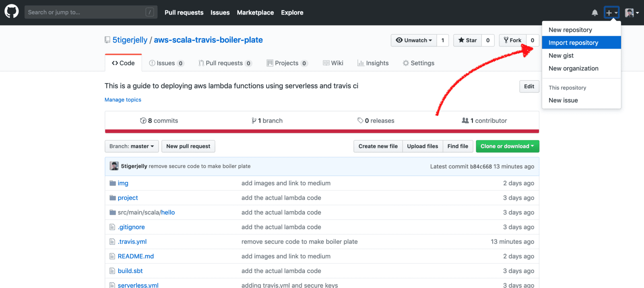The height and width of the screenshot is (288, 644).
Task: Click Manage topics link
Action: click(123, 100)
